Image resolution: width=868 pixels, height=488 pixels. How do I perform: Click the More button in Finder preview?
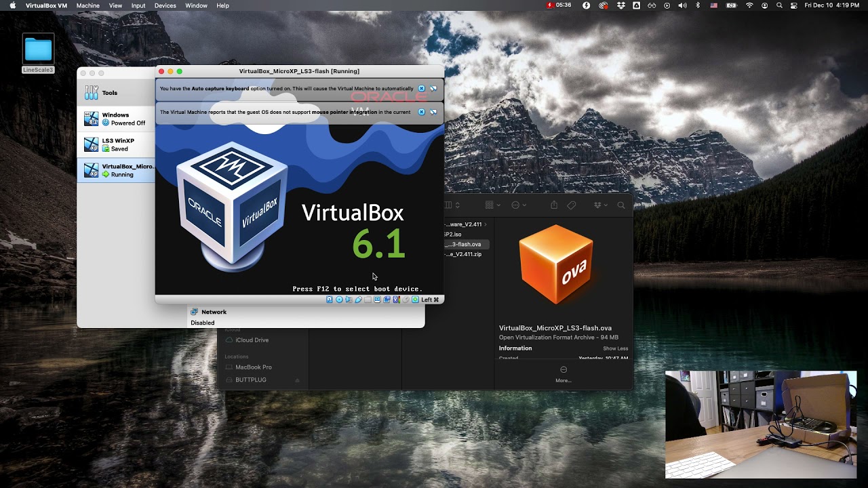click(564, 374)
